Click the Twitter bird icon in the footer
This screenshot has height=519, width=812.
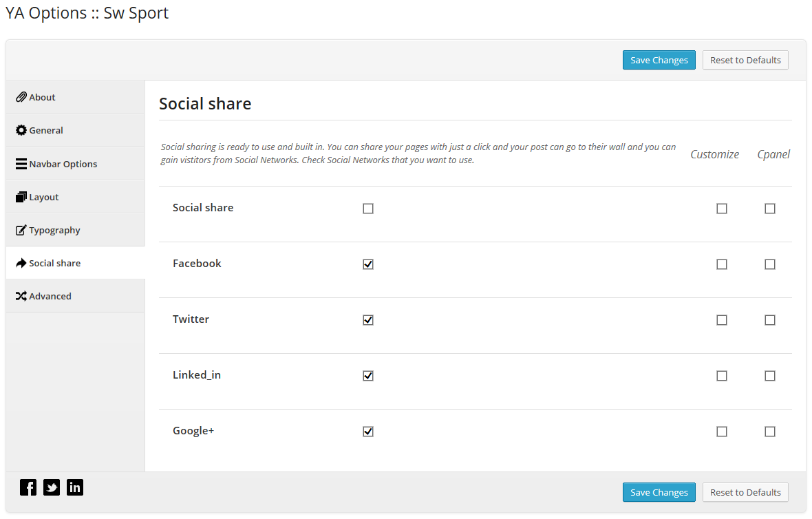[x=52, y=487]
